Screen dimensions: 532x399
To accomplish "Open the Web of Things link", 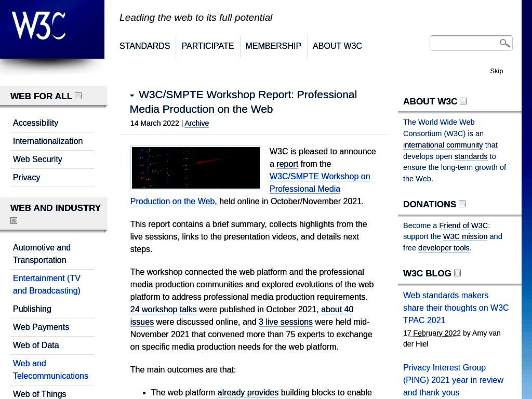I will pyautogui.click(x=39, y=394).
